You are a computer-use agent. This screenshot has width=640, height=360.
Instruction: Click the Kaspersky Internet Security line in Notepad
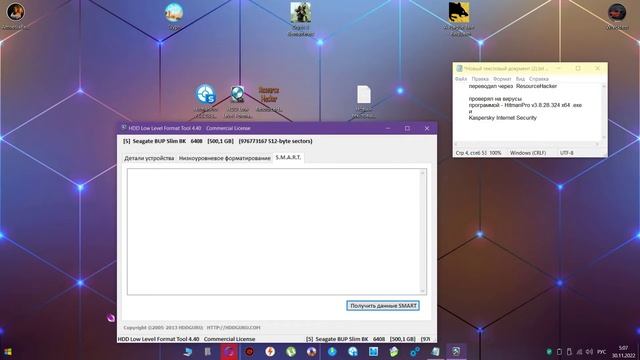(x=502, y=118)
